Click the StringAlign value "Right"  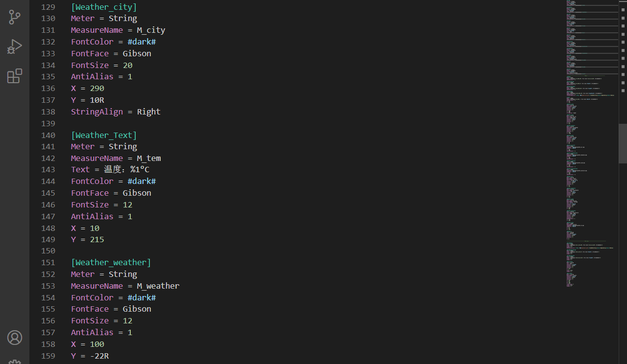[x=148, y=112]
